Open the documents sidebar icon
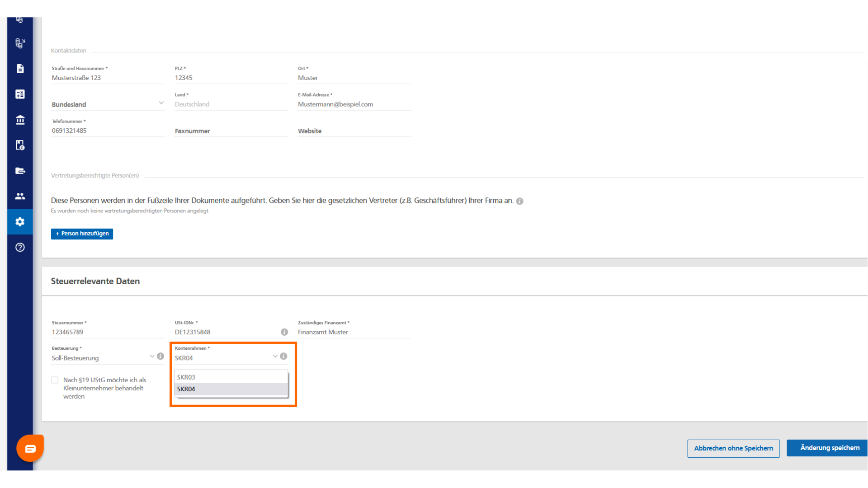This screenshot has width=868, height=488. coord(20,69)
